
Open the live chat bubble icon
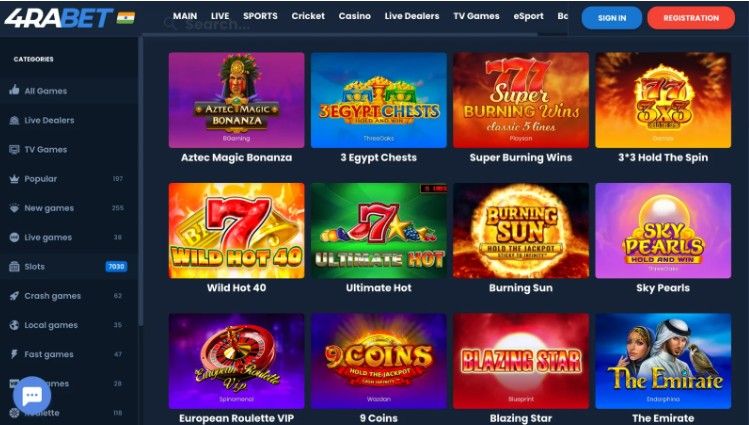coord(32,395)
